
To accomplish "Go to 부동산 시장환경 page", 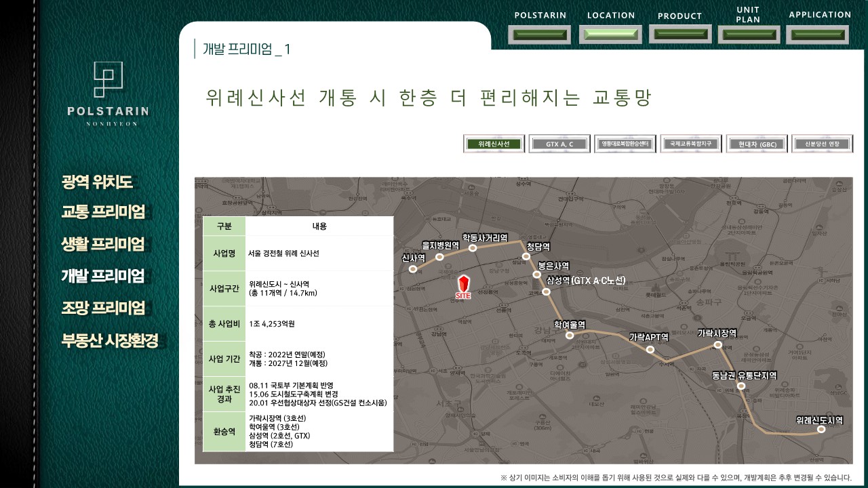I will point(110,340).
